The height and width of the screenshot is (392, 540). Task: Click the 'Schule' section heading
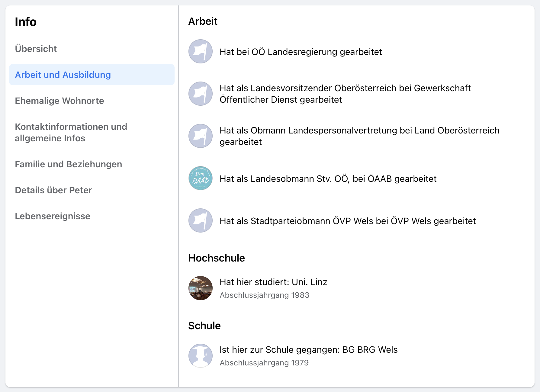click(x=204, y=326)
